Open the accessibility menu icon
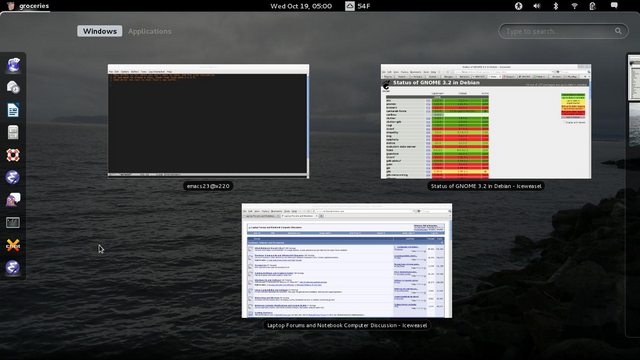640x360 pixels. [518, 6]
